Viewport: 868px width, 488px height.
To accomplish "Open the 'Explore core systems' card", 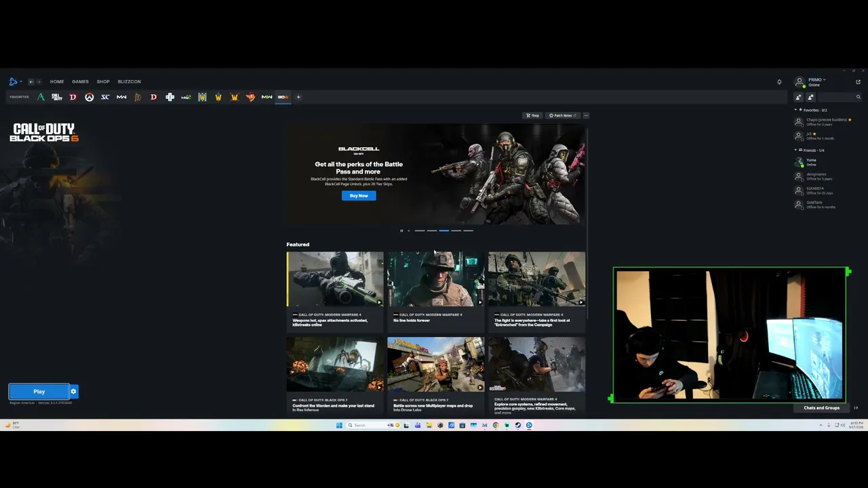I will (x=536, y=375).
